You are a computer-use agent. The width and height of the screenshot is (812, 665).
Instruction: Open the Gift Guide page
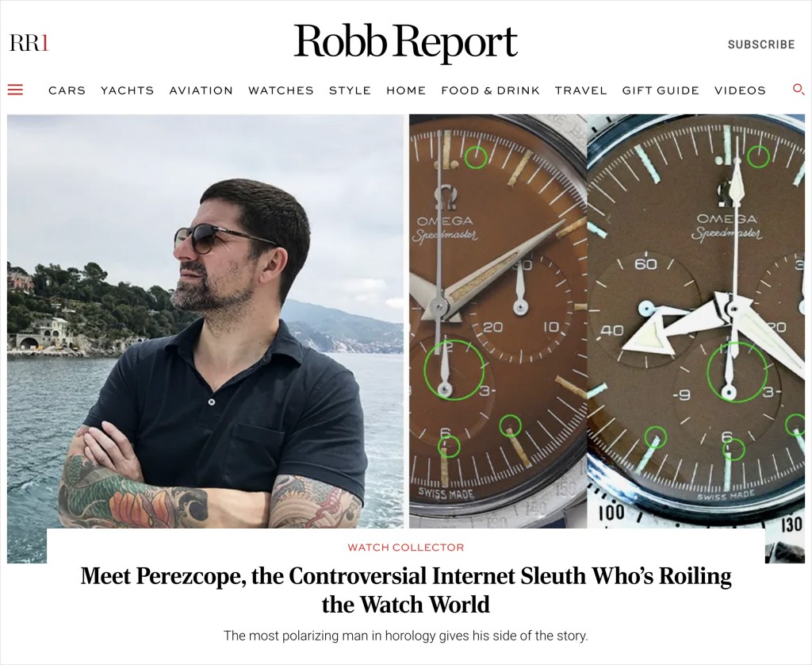coord(661,90)
